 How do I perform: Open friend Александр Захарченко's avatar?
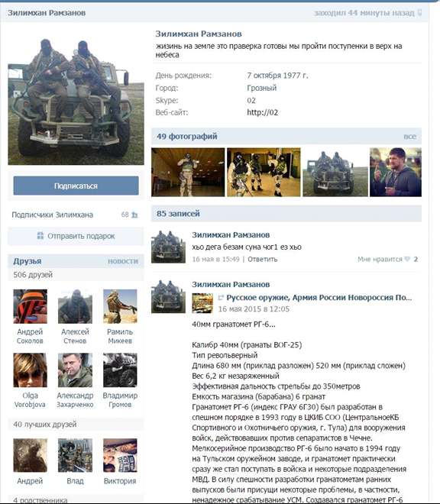tap(75, 370)
